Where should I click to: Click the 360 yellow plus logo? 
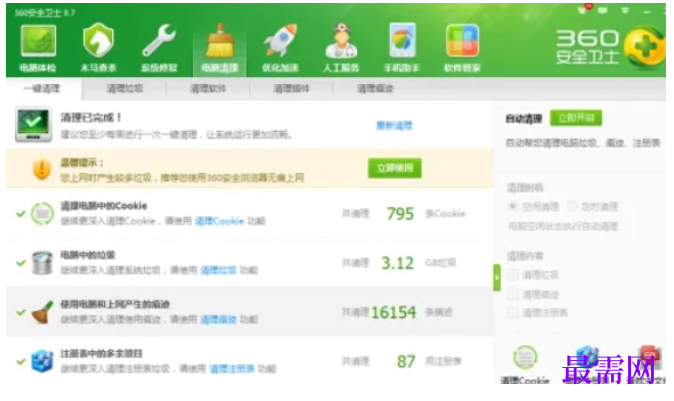(644, 46)
